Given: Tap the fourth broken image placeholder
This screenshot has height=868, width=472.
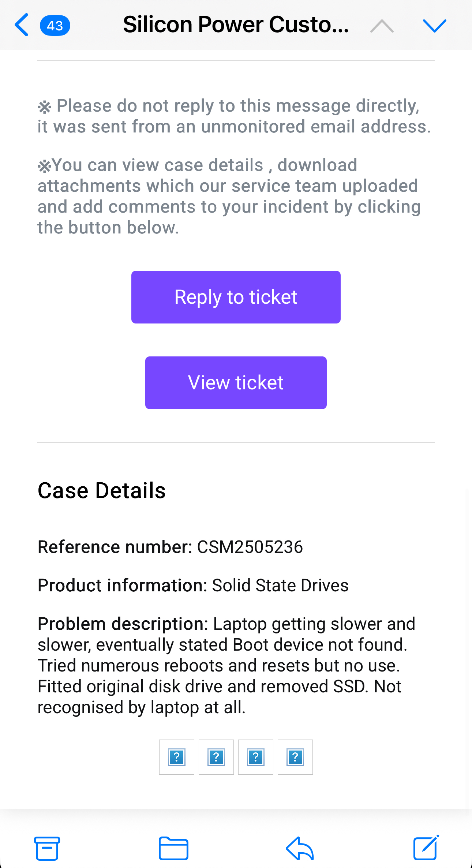Looking at the screenshot, I should (x=295, y=757).
